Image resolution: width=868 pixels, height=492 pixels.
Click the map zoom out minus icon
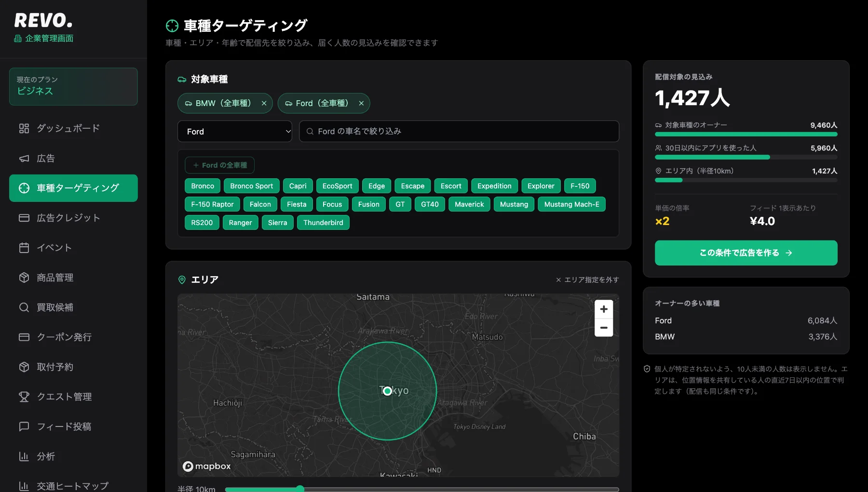point(604,328)
